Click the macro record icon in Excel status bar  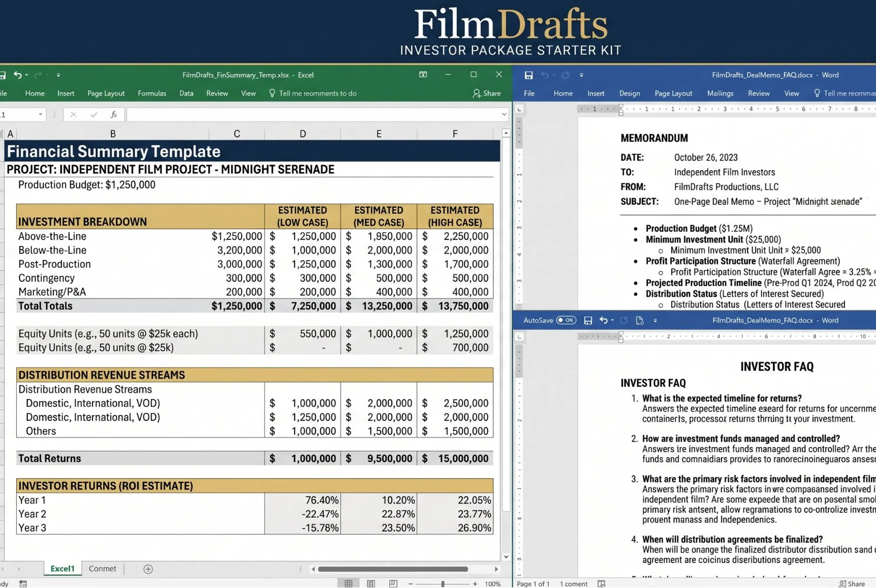pyautogui.click(x=23, y=584)
